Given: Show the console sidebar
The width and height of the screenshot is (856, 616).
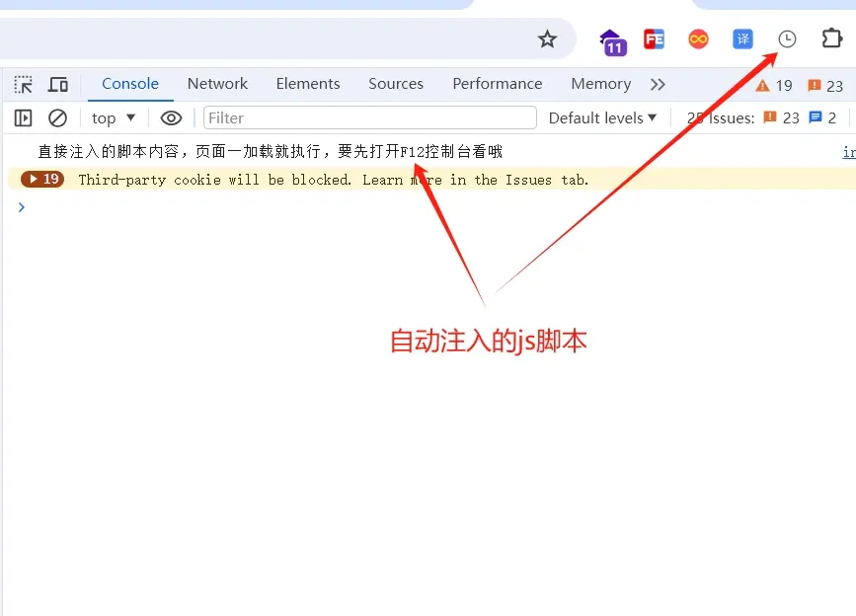Looking at the screenshot, I should pos(23,117).
